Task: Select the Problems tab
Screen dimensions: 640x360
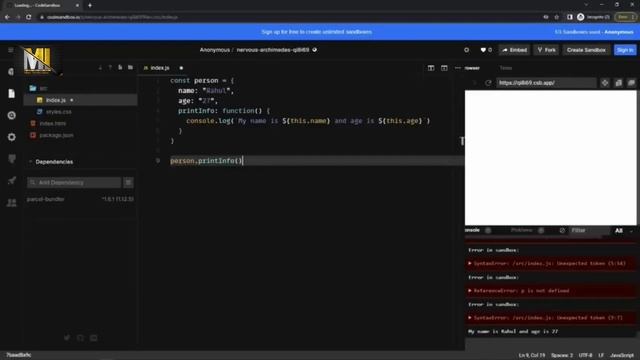Action: (522, 230)
